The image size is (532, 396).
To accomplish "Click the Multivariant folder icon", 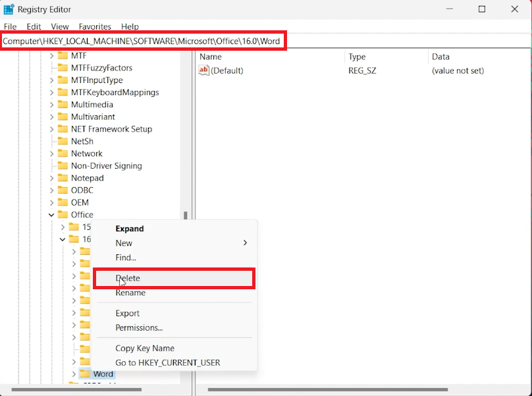I will [63, 117].
